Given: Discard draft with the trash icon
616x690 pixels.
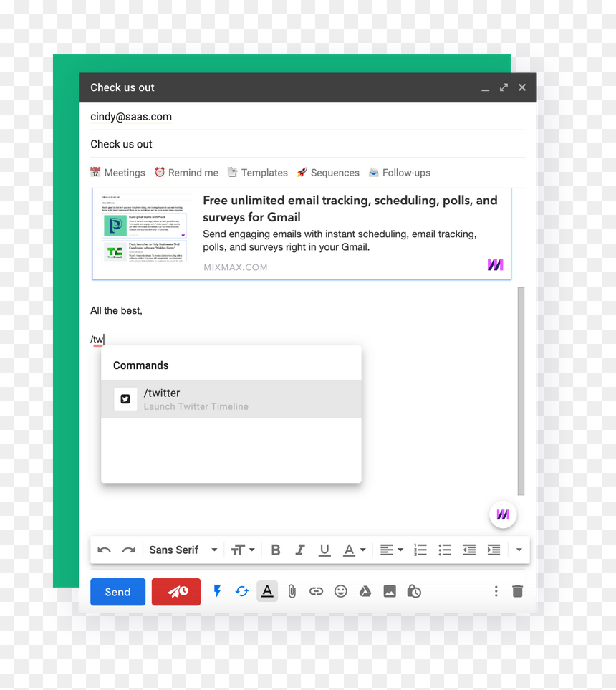Looking at the screenshot, I should coord(518,591).
